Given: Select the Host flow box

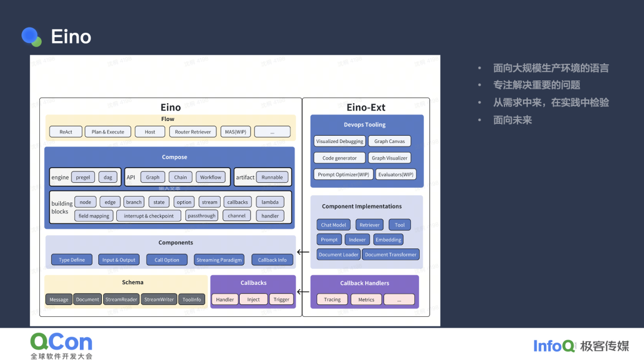Looking at the screenshot, I should click(150, 132).
